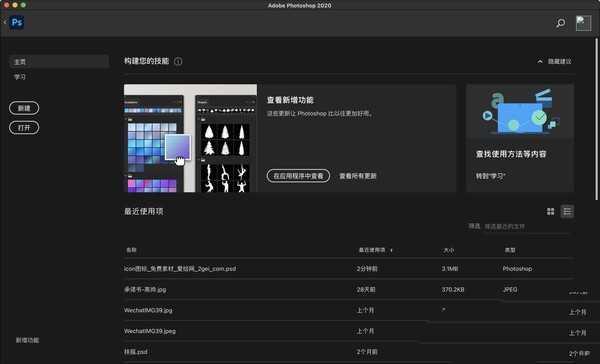Click the 2分钟前 time cell
Viewport: 600px width, 364px height.
click(367, 269)
